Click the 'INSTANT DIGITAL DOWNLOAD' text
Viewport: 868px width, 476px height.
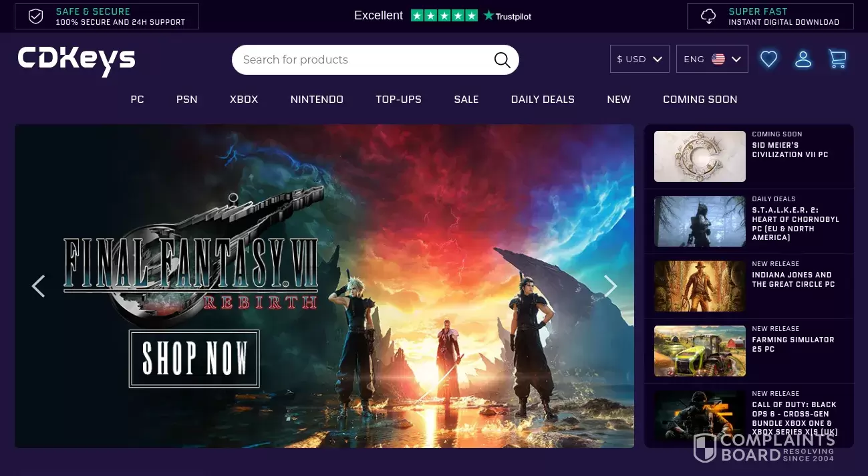click(784, 22)
